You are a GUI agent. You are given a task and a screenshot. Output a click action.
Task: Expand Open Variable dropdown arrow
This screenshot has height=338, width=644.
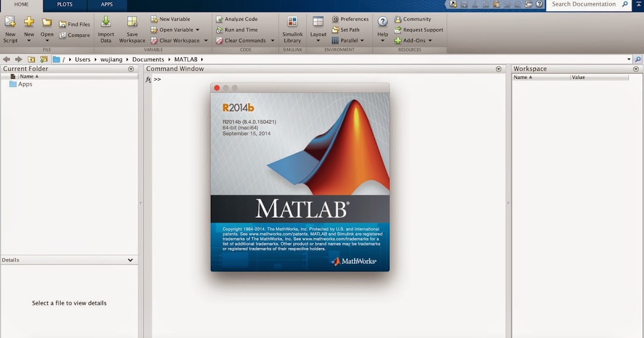(197, 30)
